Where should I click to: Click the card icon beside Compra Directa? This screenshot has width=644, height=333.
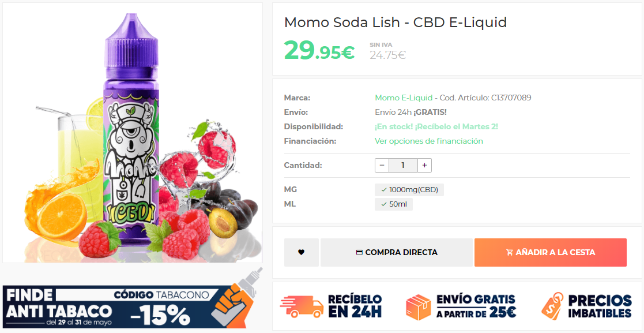click(x=359, y=252)
